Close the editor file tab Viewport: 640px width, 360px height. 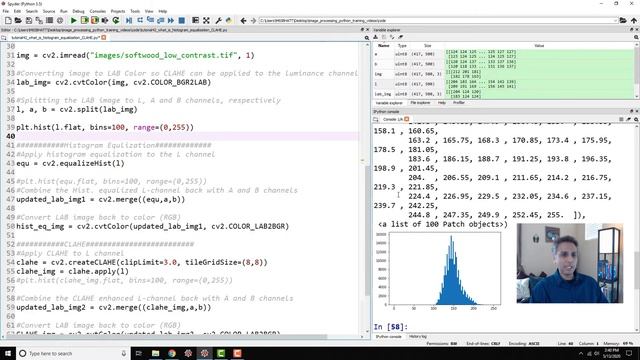pos(104,38)
